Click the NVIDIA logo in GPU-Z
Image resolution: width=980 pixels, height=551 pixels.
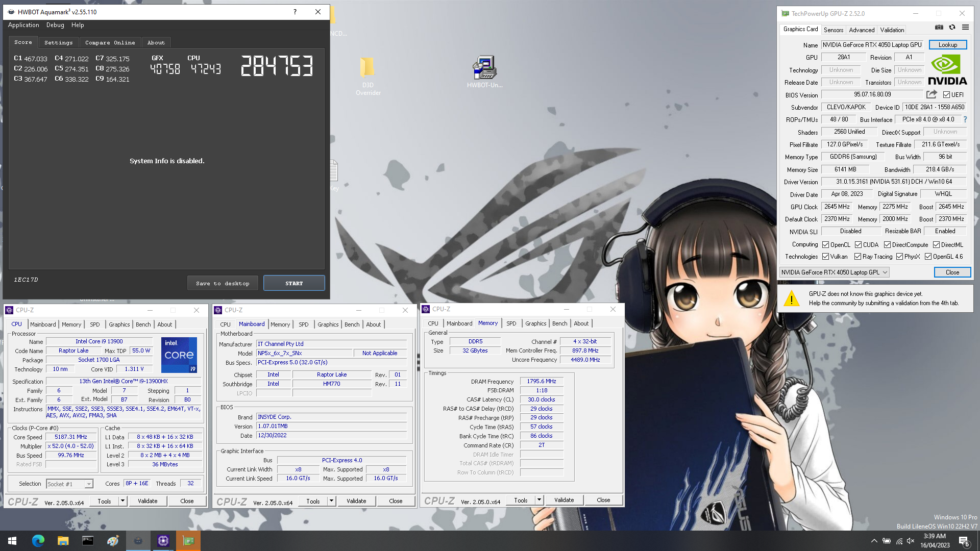(947, 70)
